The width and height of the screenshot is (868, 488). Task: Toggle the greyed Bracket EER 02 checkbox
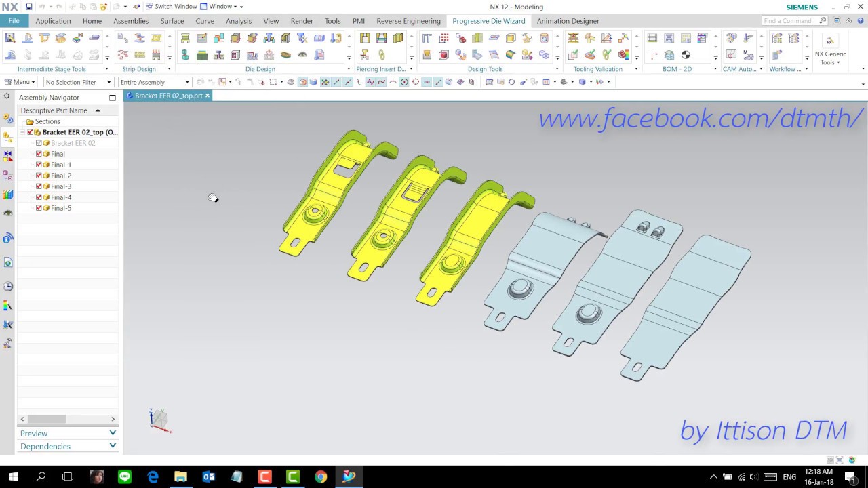tap(39, 143)
